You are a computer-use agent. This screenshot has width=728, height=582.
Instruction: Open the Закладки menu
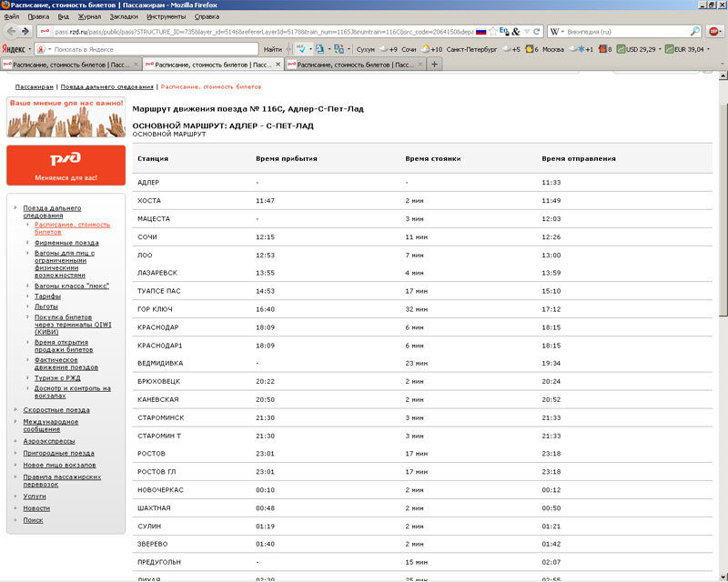[x=124, y=16]
